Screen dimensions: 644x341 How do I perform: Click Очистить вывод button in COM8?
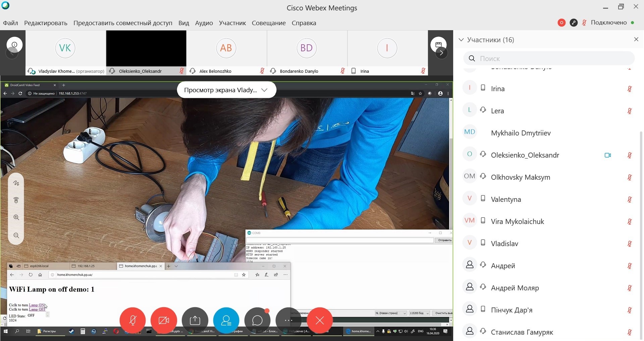[x=442, y=313]
